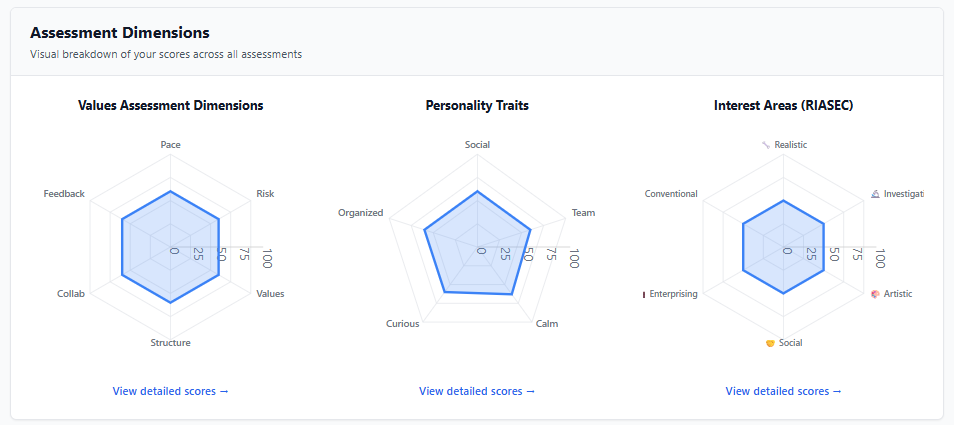The height and width of the screenshot is (425, 954).
Task: Click the Organized label in Personality chart
Action: click(x=361, y=213)
